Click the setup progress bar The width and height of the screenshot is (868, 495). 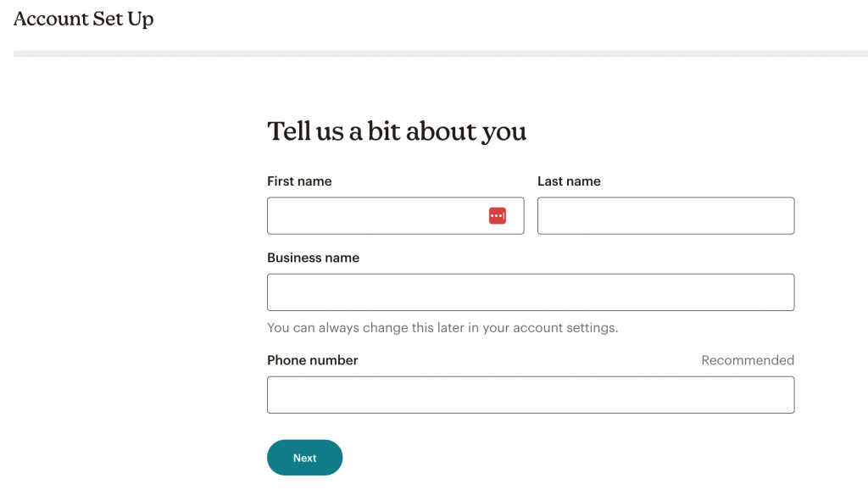[440, 53]
